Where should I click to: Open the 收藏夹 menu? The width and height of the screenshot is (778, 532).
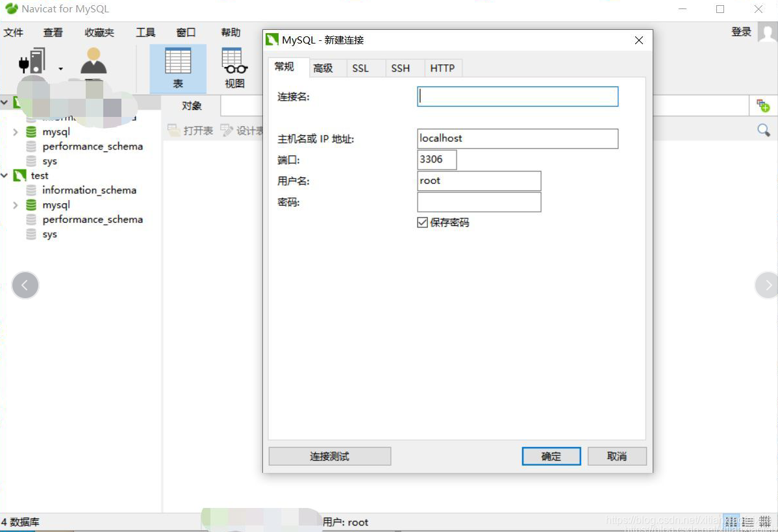tap(99, 32)
